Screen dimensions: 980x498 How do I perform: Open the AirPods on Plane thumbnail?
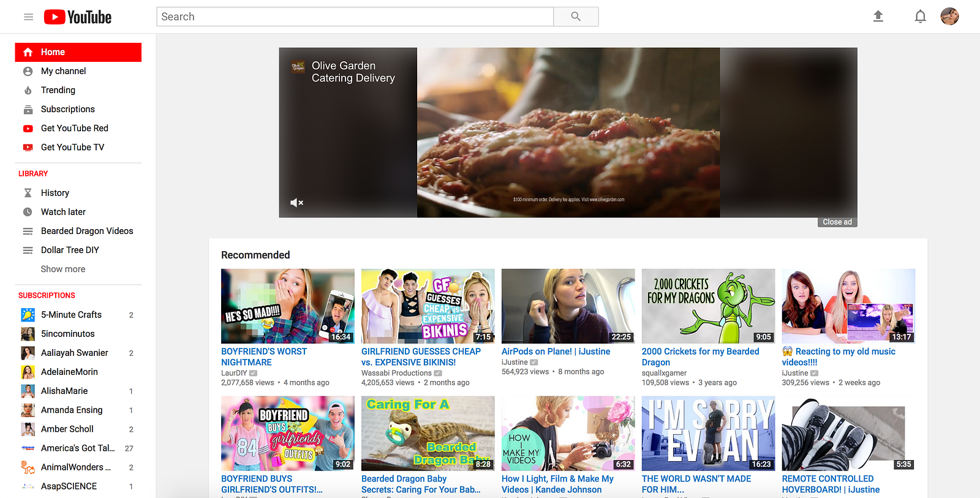568,306
